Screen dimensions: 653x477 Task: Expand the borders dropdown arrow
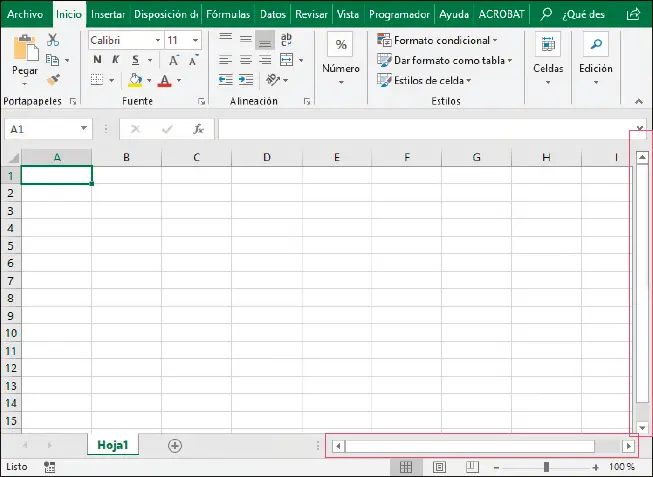(112, 80)
